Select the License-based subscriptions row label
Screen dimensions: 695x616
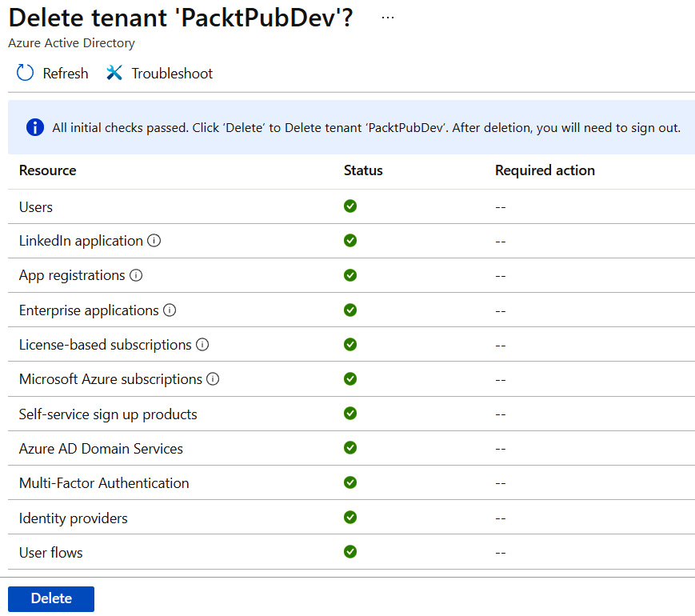106,345
